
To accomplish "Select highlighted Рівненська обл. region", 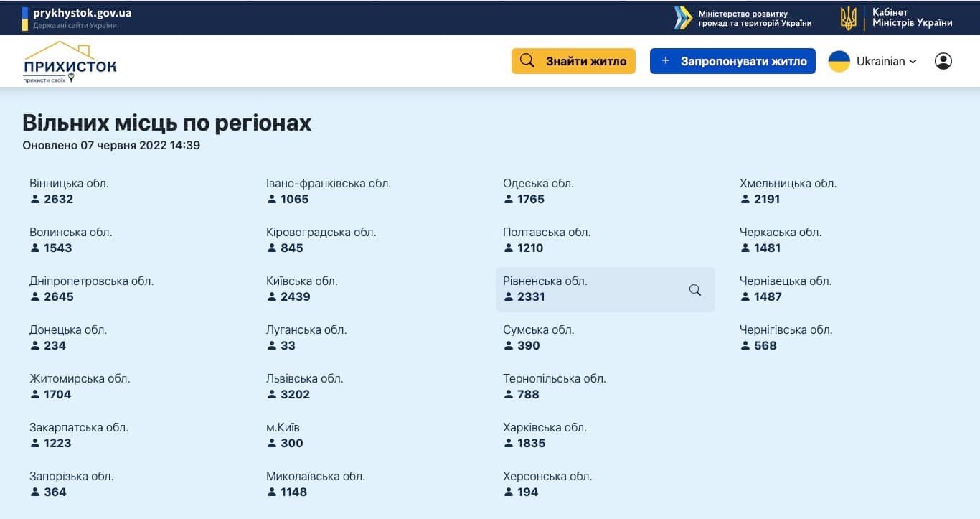I will click(x=606, y=289).
